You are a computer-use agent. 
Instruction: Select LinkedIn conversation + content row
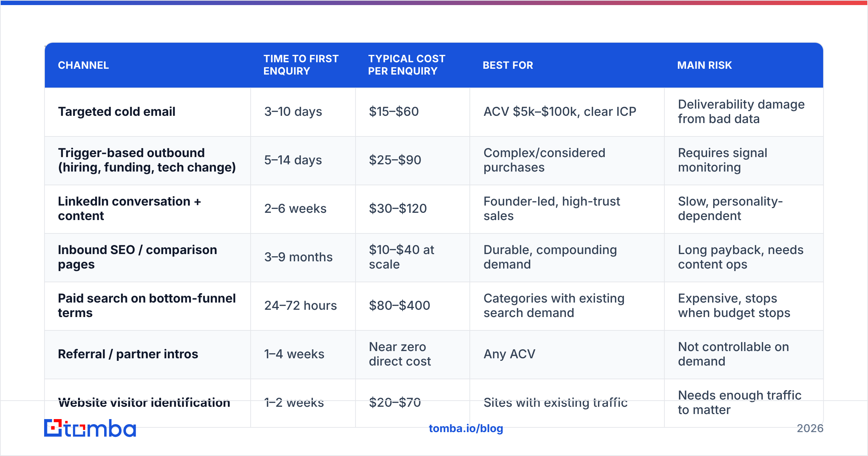[434, 209]
